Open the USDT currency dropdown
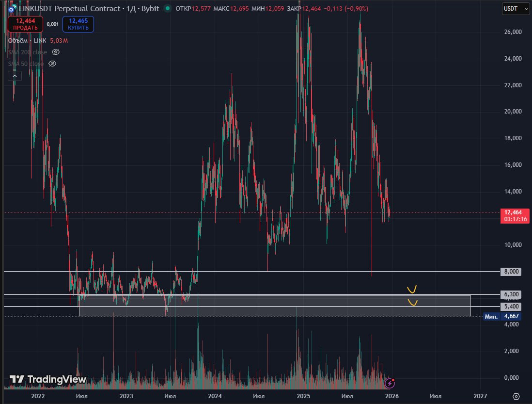Screen dimensions: 532x404 click(x=515, y=8)
